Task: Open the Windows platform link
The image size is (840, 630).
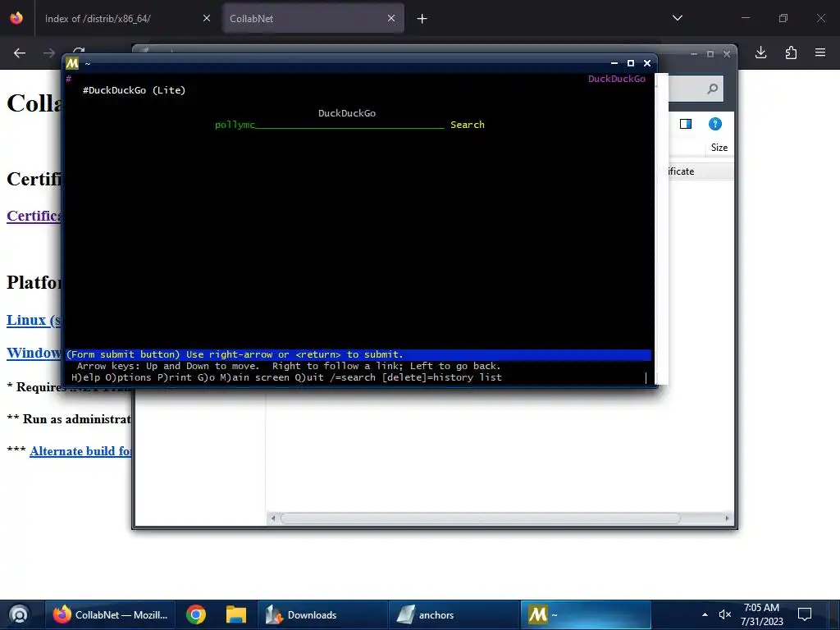Action: [33, 353]
